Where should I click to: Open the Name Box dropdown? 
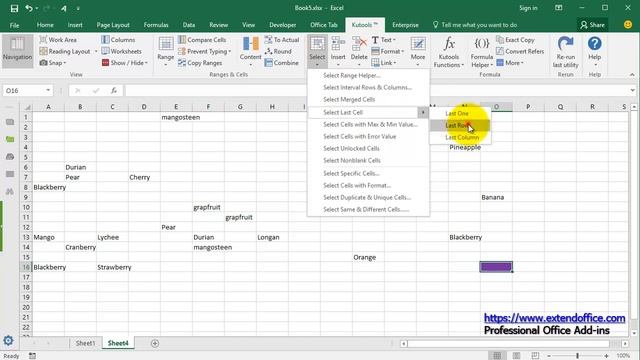tap(48, 91)
